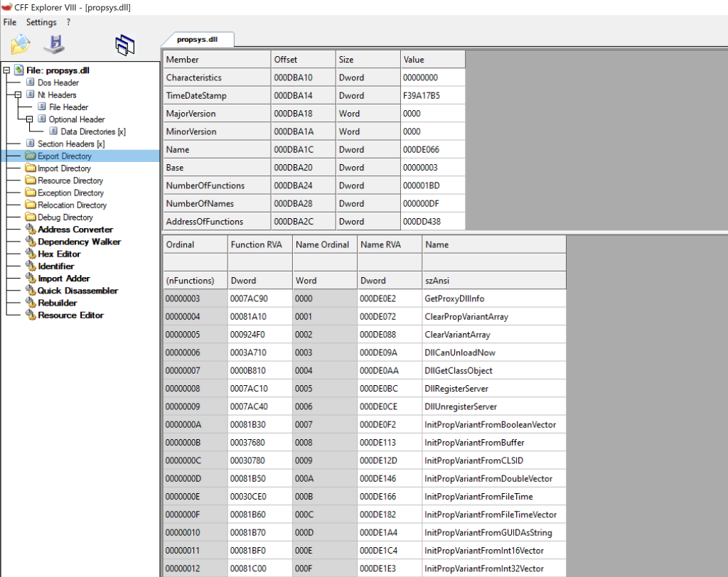Open the File menu

pyautogui.click(x=10, y=22)
